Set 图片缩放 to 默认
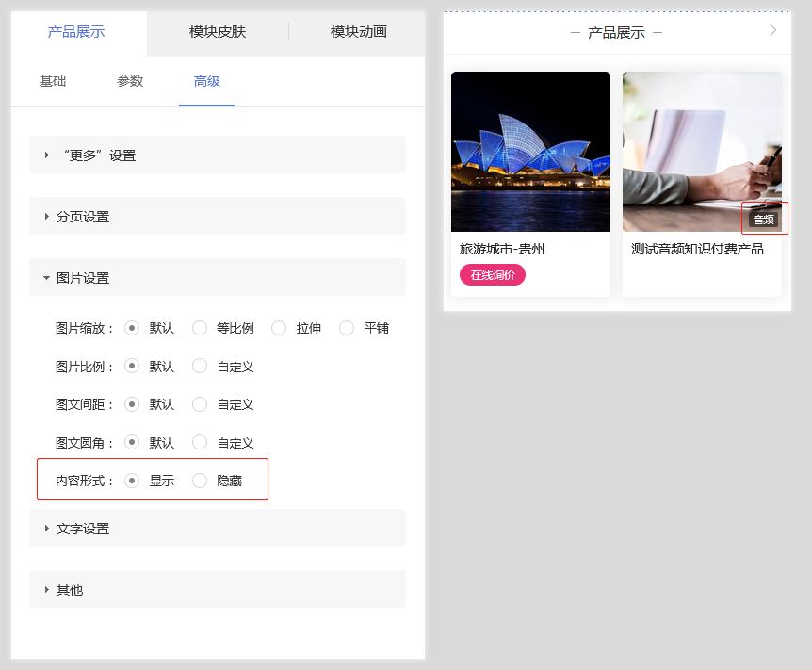 (x=132, y=328)
